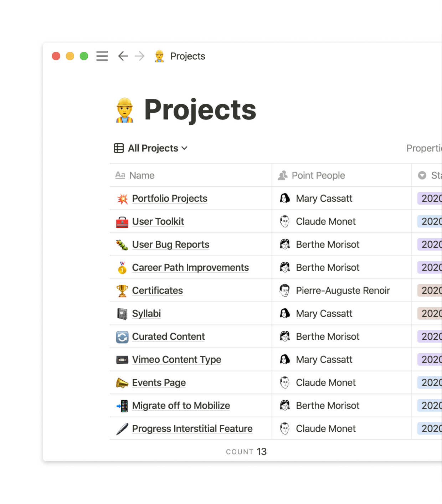The image size is (442, 504).
Task: Click the 2020 status tag for User Toolkit
Action: coord(431,221)
